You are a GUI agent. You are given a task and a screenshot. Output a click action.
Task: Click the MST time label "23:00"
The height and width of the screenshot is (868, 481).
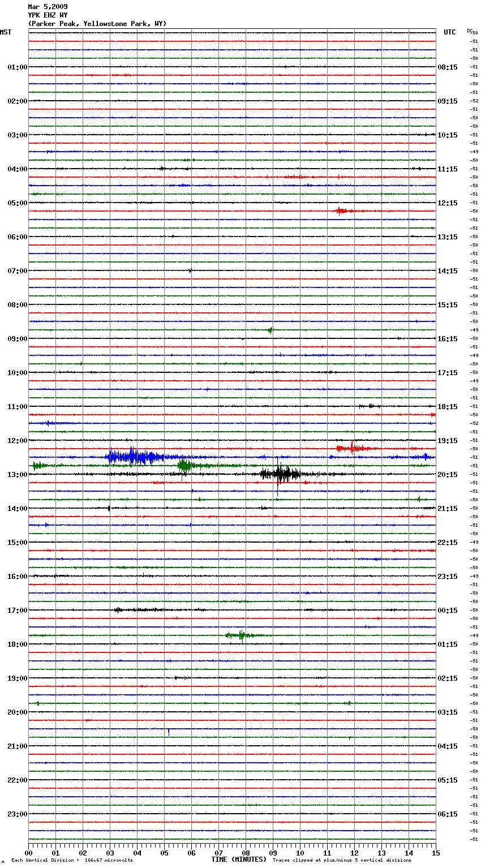point(18,814)
